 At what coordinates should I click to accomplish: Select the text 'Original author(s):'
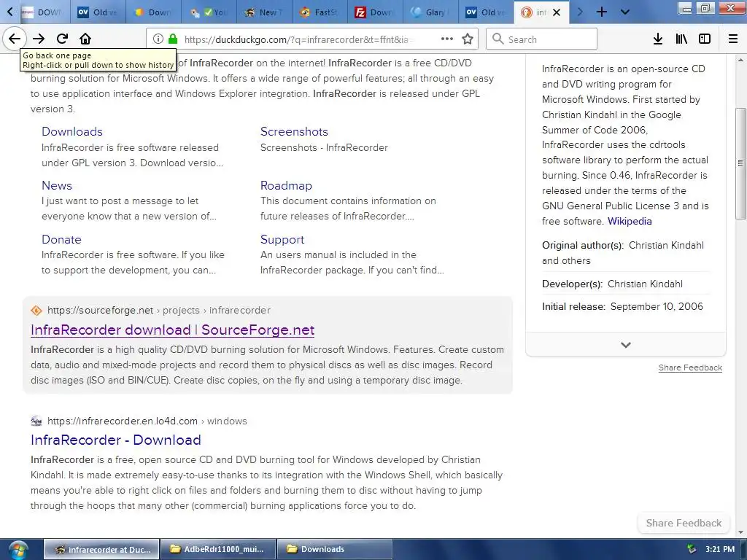pyautogui.click(x=583, y=245)
